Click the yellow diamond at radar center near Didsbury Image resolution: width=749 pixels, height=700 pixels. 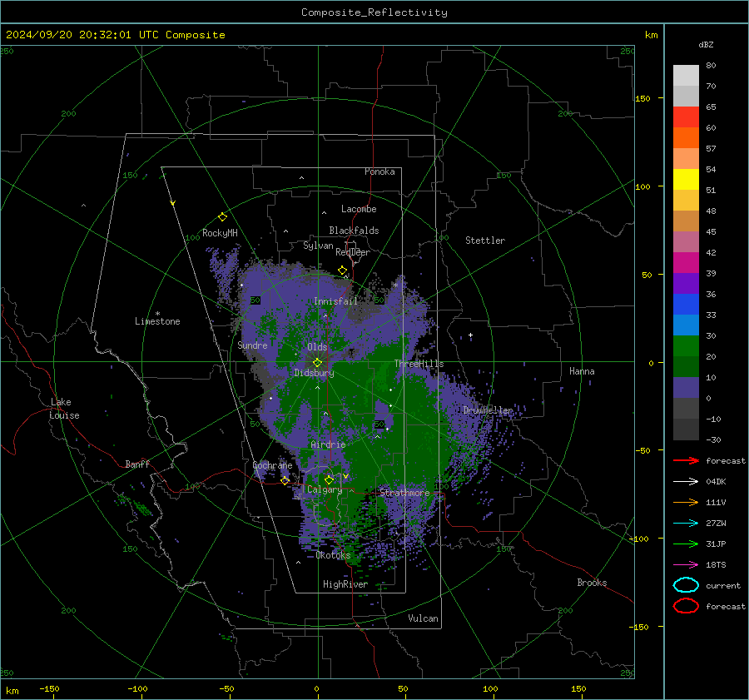317,363
